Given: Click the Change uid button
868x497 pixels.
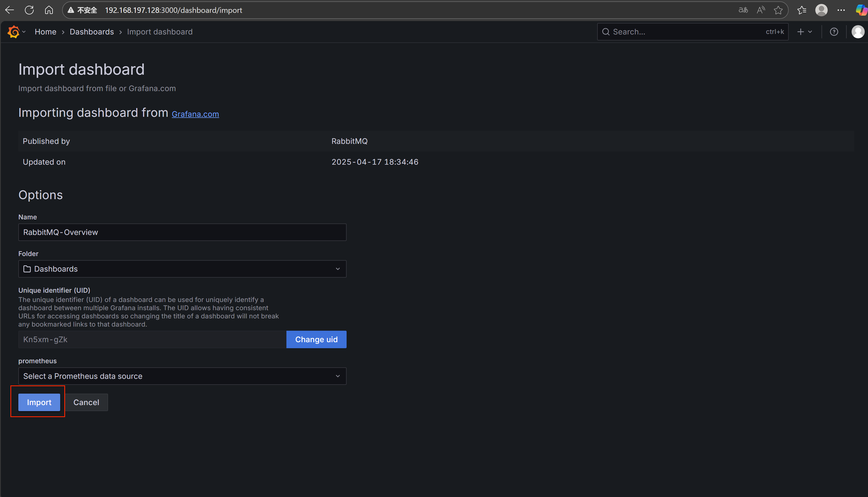Looking at the screenshot, I should [316, 339].
